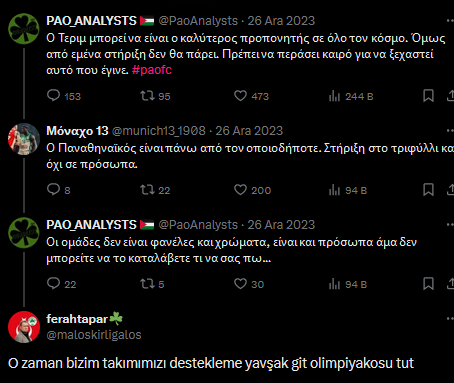Open more options on the ferahtapar tweet

click(x=450, y=319)
